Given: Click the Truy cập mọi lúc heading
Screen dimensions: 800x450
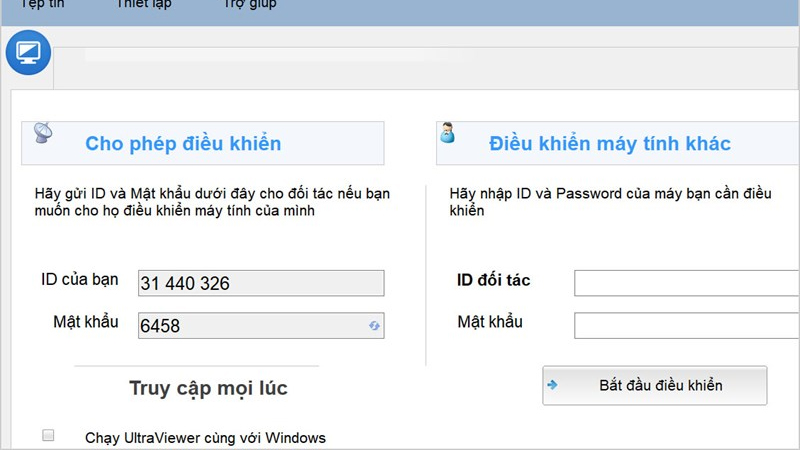Looking at the screenshot, I should coord(208,388).
